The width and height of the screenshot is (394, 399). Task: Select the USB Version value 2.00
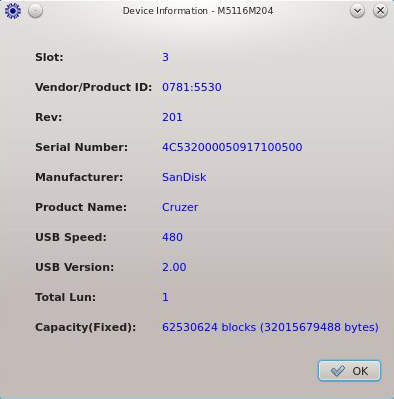[174, 267]
